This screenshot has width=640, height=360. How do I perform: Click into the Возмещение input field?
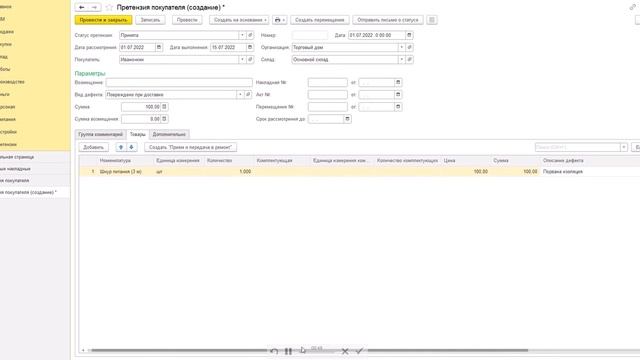tap(179, 82)
